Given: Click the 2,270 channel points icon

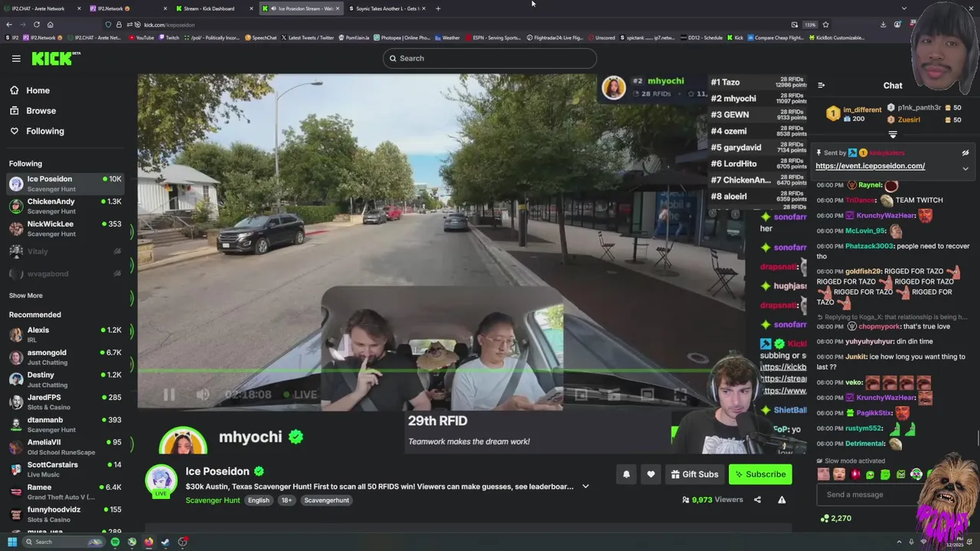Looking at the screenshot, I should point(825,519).
